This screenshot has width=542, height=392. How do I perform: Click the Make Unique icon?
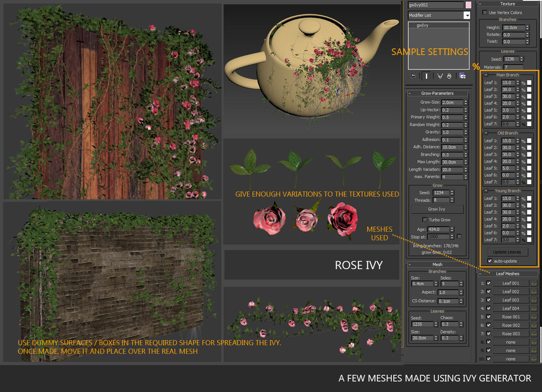(440, 76)
